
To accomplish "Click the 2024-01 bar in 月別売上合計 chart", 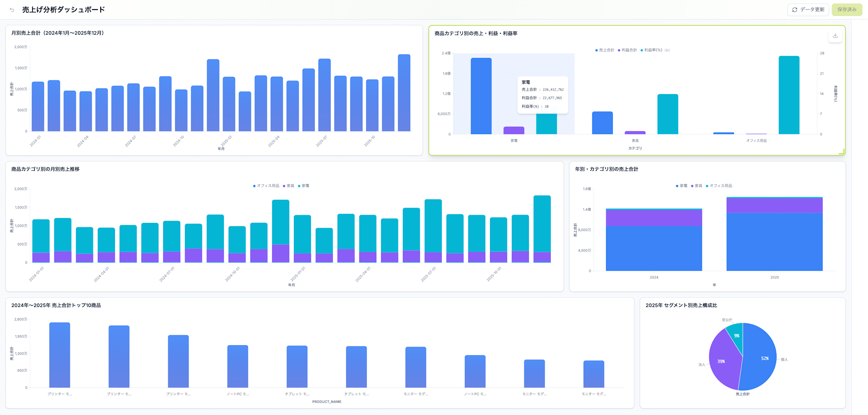I will (x=38, y=106).
